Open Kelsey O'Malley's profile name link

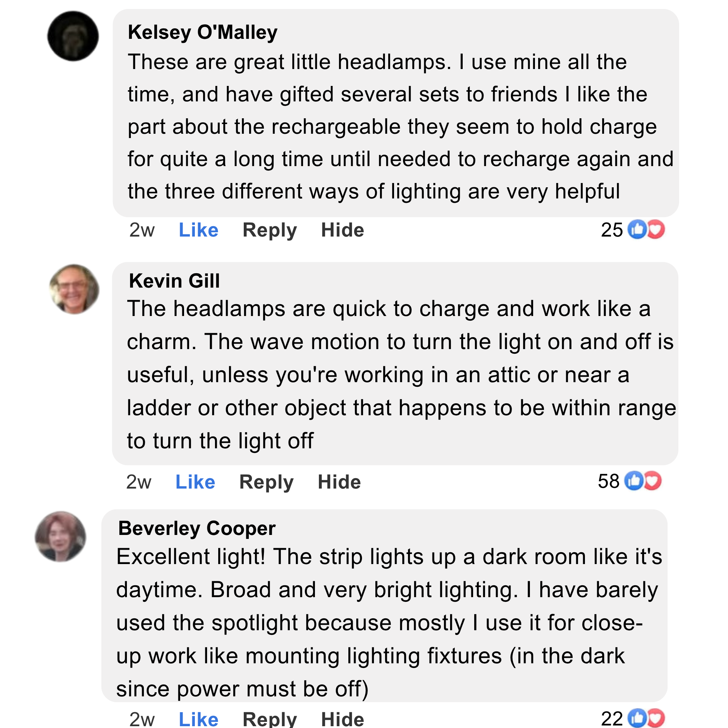[x=203, y=32]
